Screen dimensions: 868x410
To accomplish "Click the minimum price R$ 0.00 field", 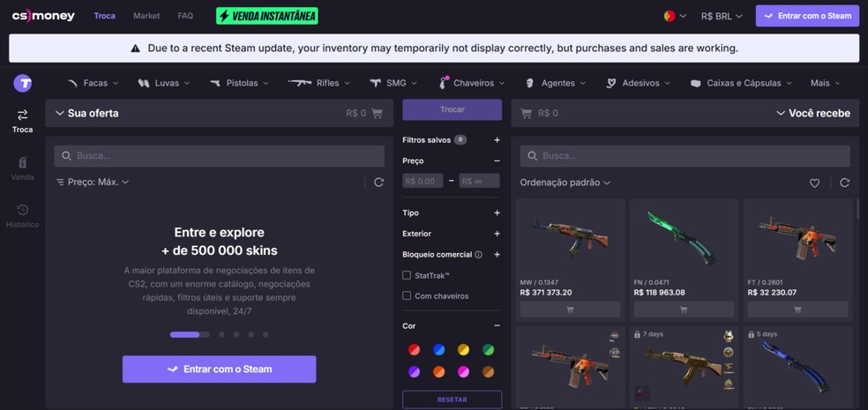I will point(423,181).
